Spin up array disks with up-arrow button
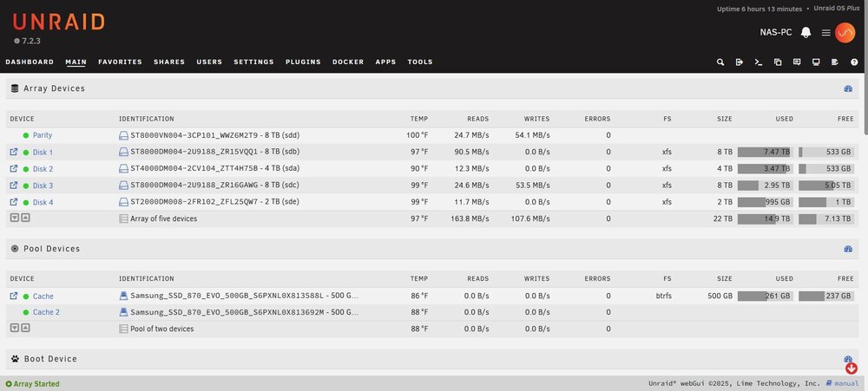This screenshot has height=391, width=868. coord(25,218)
